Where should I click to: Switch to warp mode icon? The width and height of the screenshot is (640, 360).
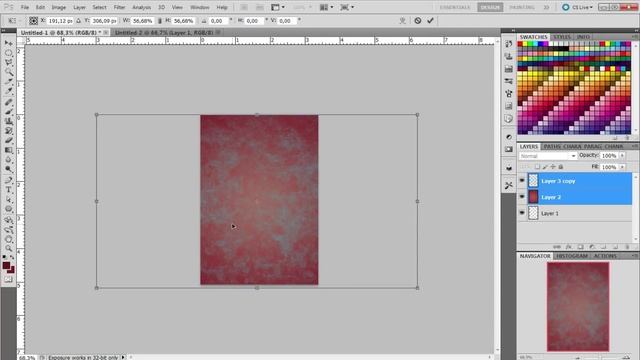point(402,20)
